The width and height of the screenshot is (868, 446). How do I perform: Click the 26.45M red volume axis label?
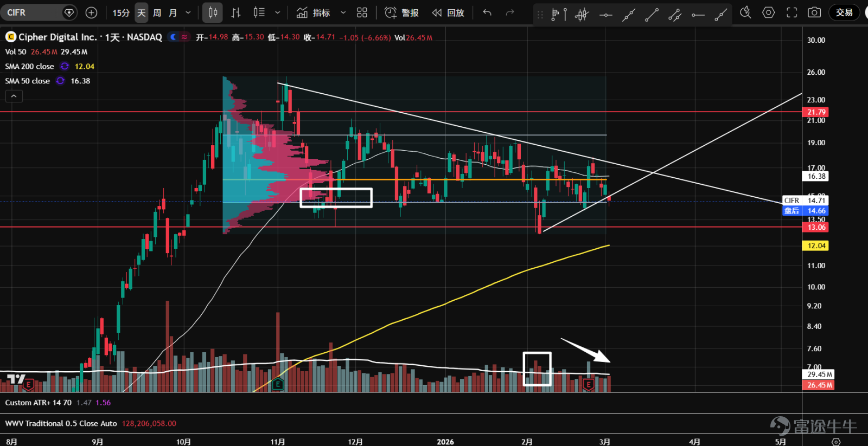pyautogui.click(x=819, y=385)
